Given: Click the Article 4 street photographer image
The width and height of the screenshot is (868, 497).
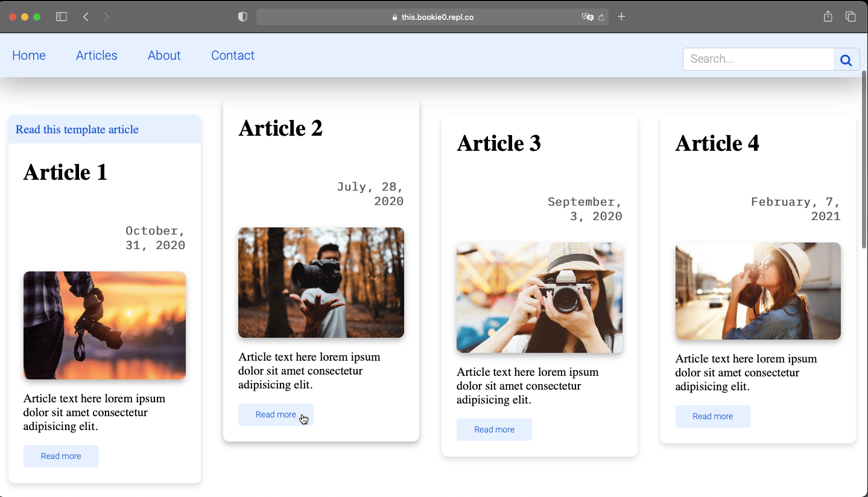Looking at the screenshot, I should 758,291.
